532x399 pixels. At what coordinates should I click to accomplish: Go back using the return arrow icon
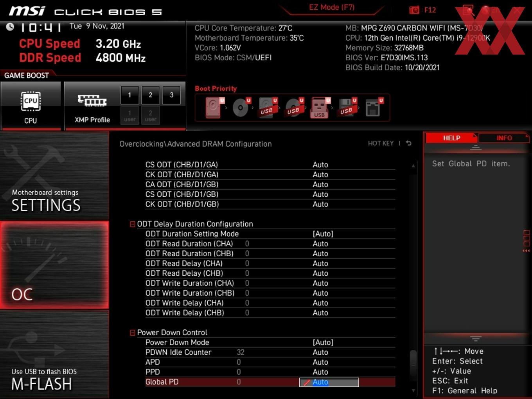click(409, 143)
